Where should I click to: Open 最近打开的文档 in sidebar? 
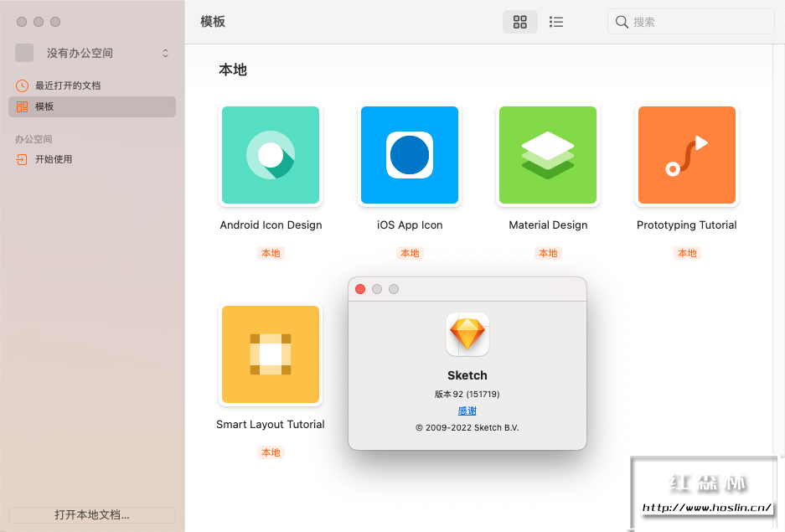92,85
